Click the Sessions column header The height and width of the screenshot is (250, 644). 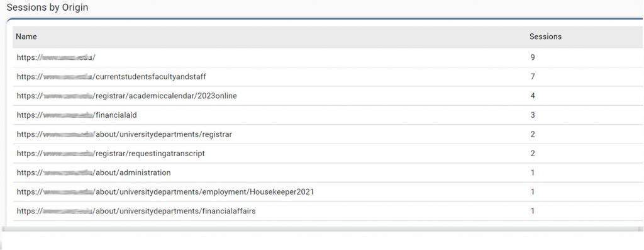click(x=545, y=37)
